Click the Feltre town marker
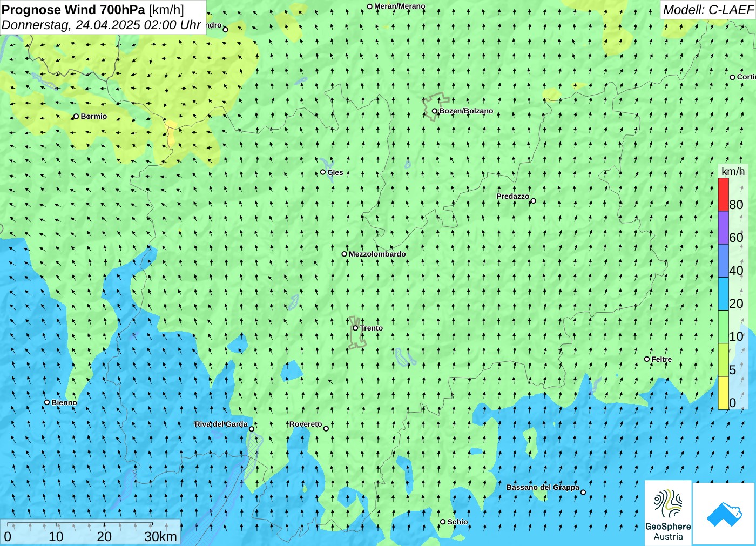This screenshot has height=546, width=756. (x=647, y=359)
